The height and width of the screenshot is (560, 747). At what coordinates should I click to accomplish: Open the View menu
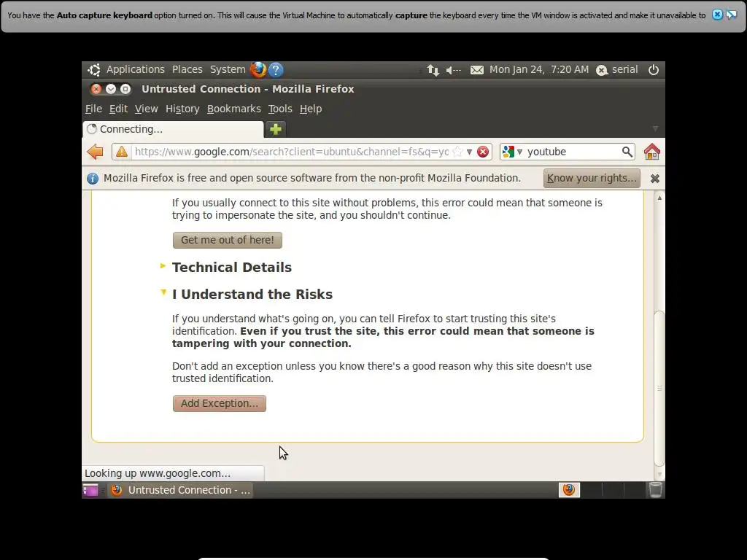[146, 109]
